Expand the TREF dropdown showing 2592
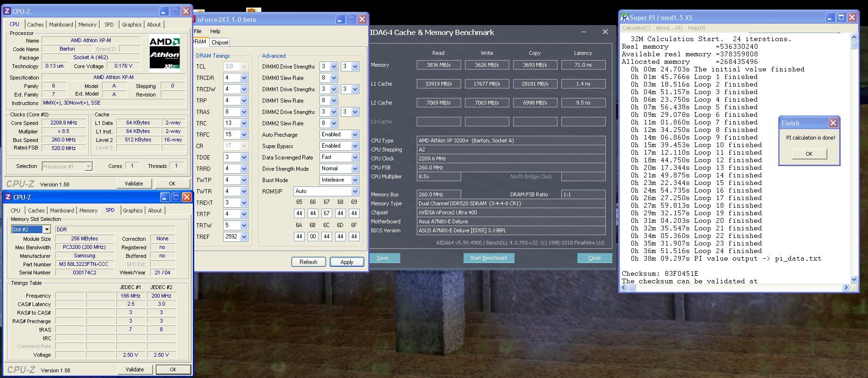 pos(244,237)
